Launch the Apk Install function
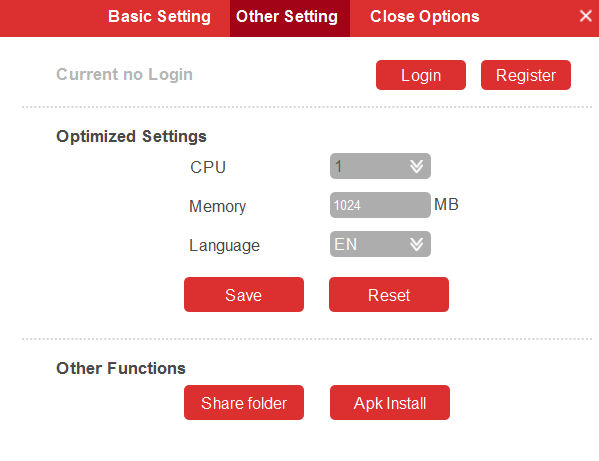This screenshot has width=599, height=461. coord(390,403)
